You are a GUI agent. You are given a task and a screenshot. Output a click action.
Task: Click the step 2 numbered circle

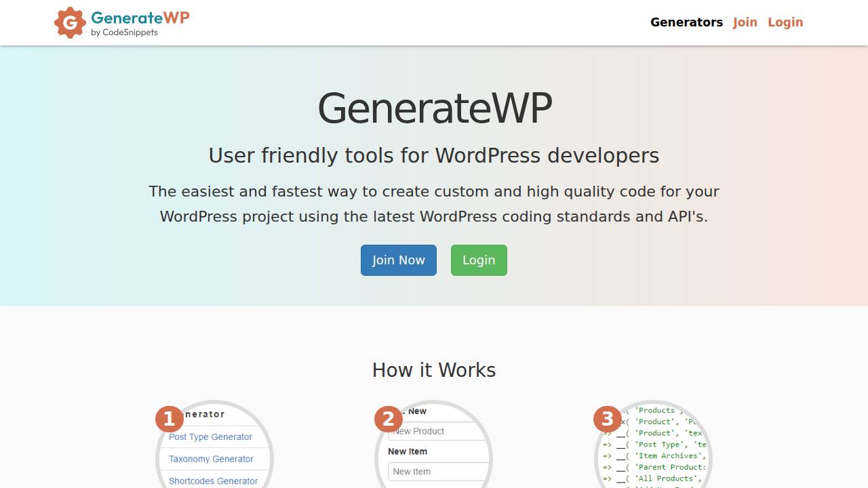389,419
